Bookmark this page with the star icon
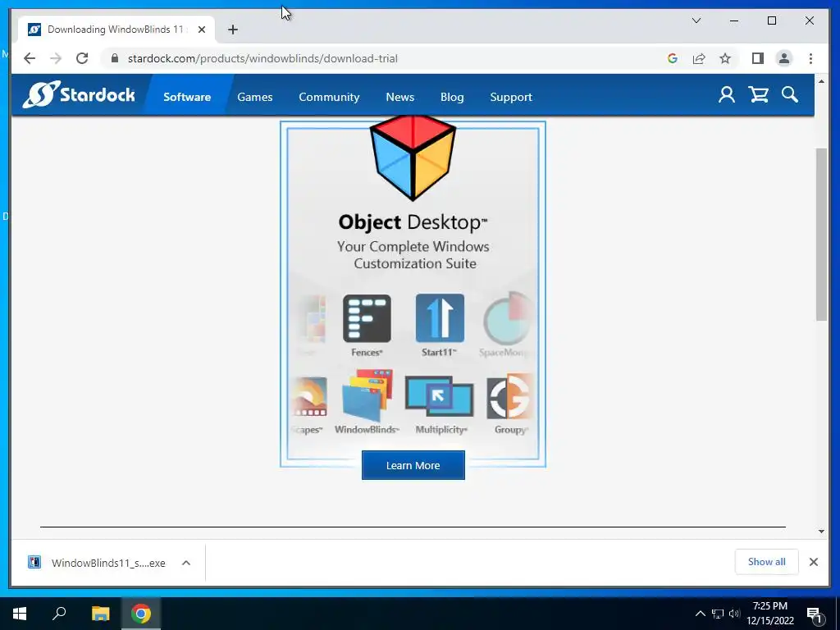The image size is (840, 630). click(725, 58)
